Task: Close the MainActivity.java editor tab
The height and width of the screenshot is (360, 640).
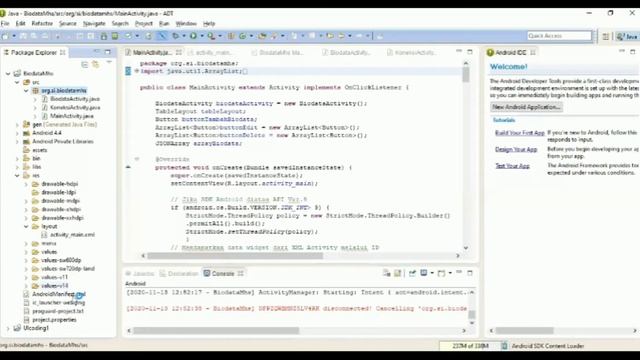Action: point(178,53)
